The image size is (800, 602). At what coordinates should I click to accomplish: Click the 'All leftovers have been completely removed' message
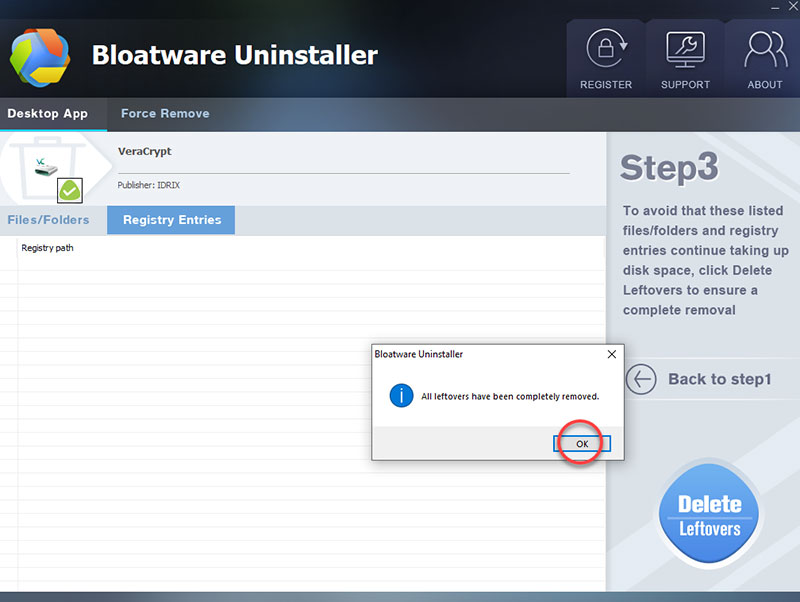pos(510,396)
